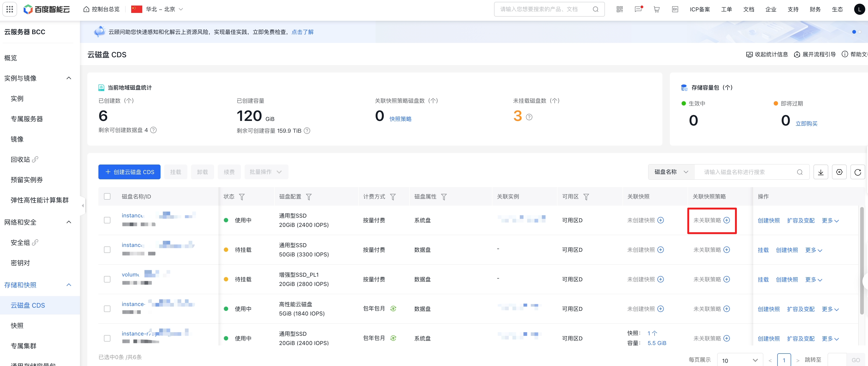Screen dimensions: 868x366
Task: Go to 快照 in the sidebar
Action: click(x=17, y=326)
